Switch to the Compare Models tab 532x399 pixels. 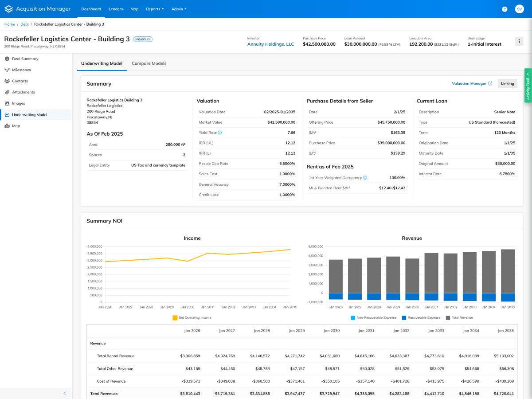tap(149, 63)
